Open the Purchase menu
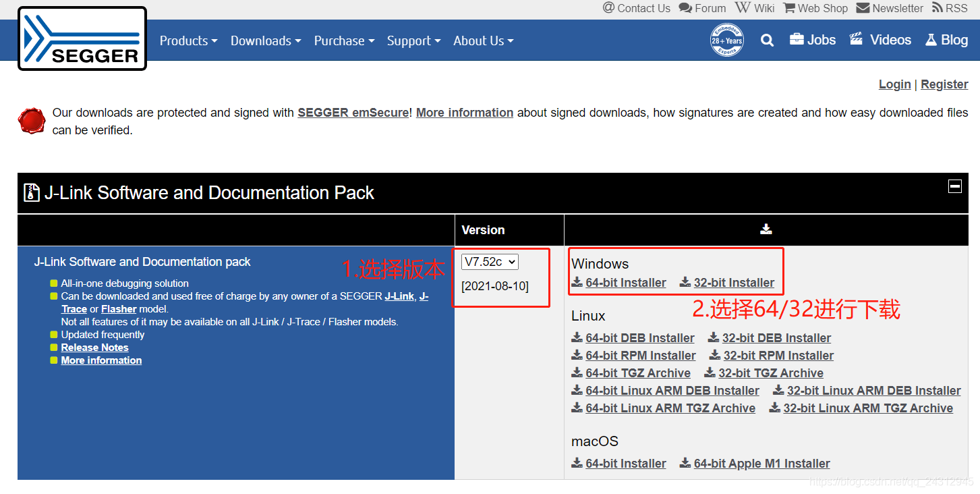The image size is (980, 494). click(x=344, y=40)
